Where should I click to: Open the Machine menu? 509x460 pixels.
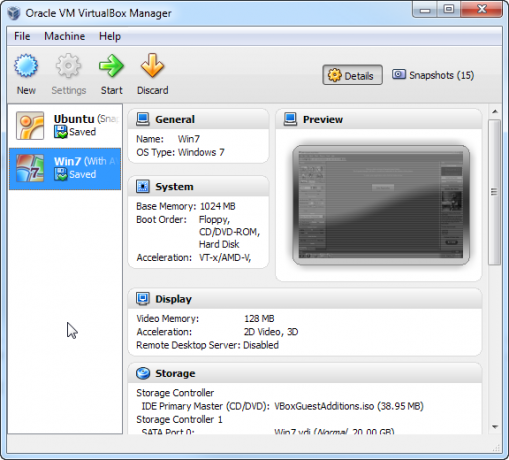pyautogui.click(x=65, y=36)
